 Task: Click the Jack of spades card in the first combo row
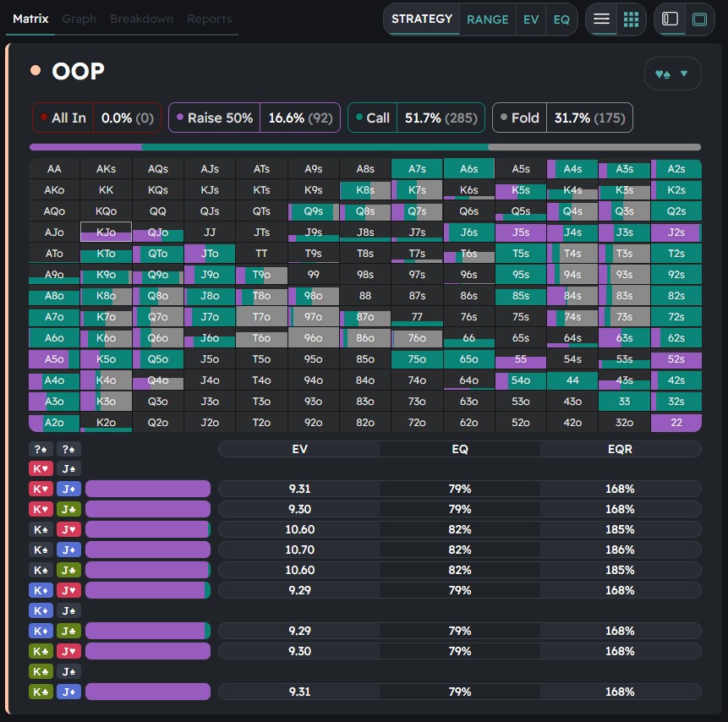tap(68, 468)
